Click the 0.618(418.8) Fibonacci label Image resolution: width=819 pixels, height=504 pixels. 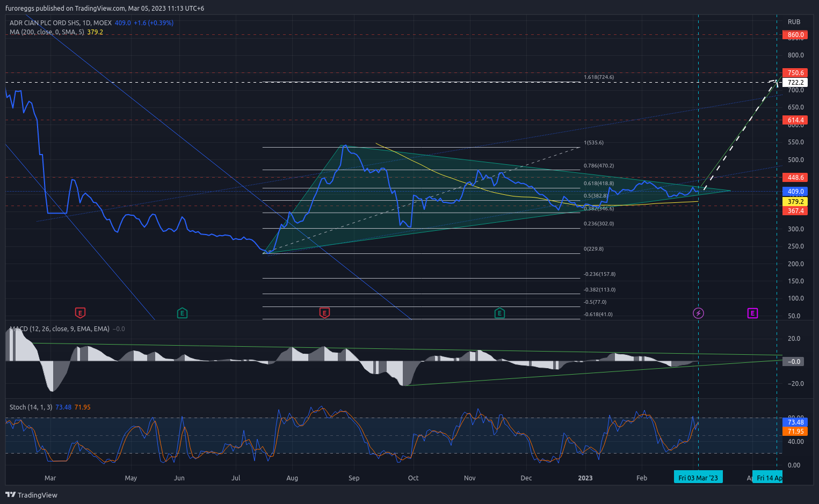[x=599, y=184]
